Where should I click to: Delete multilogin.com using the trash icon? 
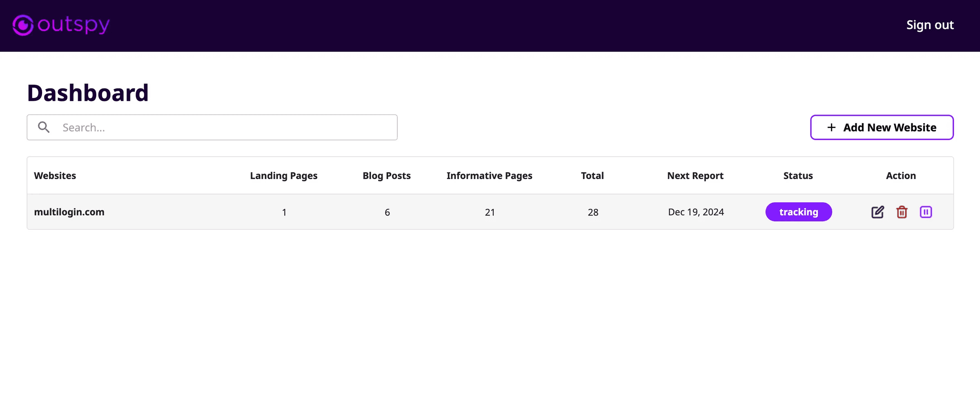pyautogui.click(x=902, y=212)
